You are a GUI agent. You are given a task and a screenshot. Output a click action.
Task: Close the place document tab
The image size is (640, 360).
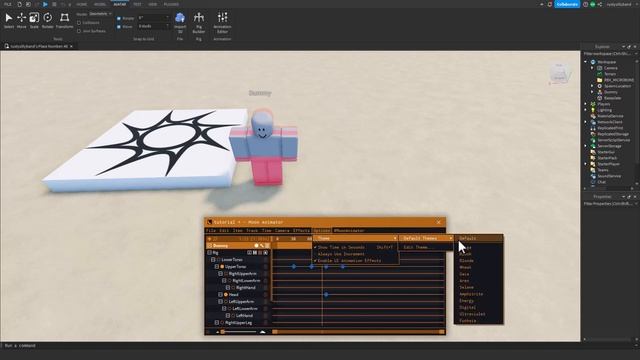coord(71,47)
